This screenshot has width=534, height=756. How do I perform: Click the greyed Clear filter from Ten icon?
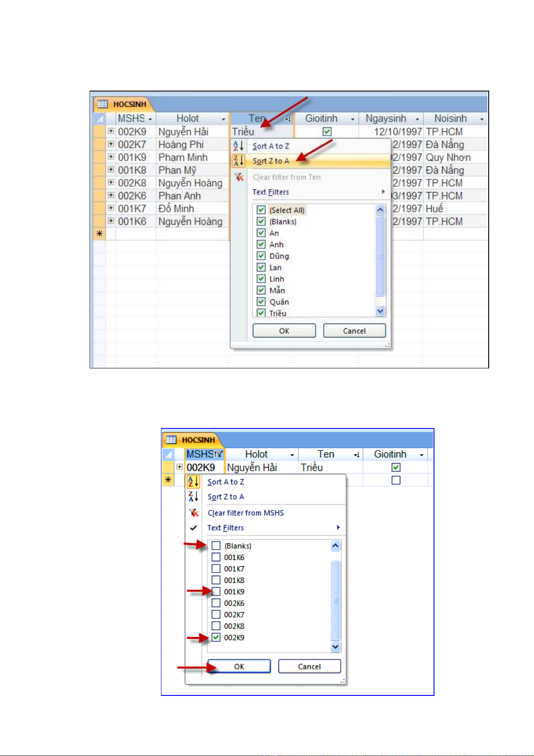coord(239,177)
